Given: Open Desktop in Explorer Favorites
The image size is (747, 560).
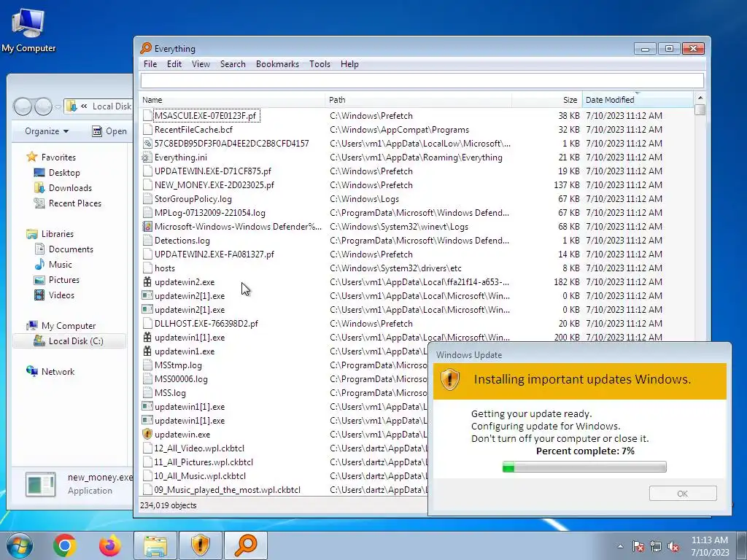Looking at the screenshot, I should pos(57,172).
